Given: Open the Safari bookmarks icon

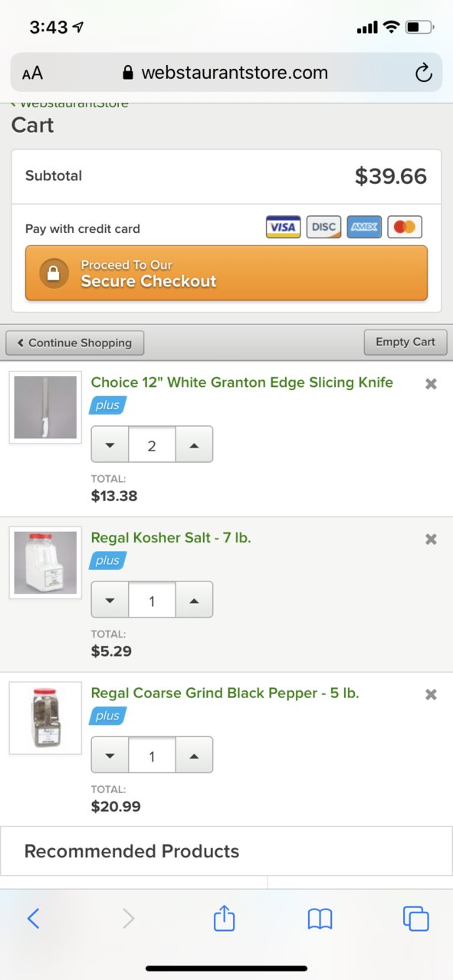Looking at the screenshot, I should click(320, 918).
